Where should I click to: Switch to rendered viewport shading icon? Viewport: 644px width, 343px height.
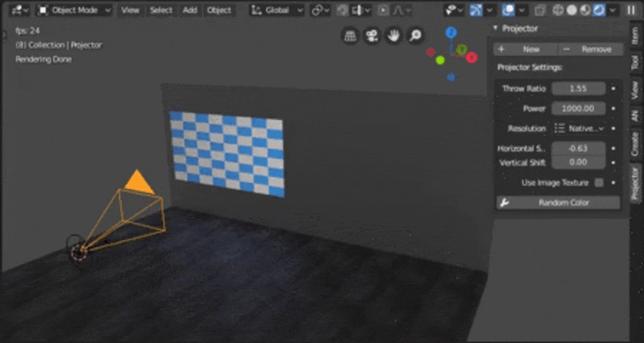tap(599, 10)
